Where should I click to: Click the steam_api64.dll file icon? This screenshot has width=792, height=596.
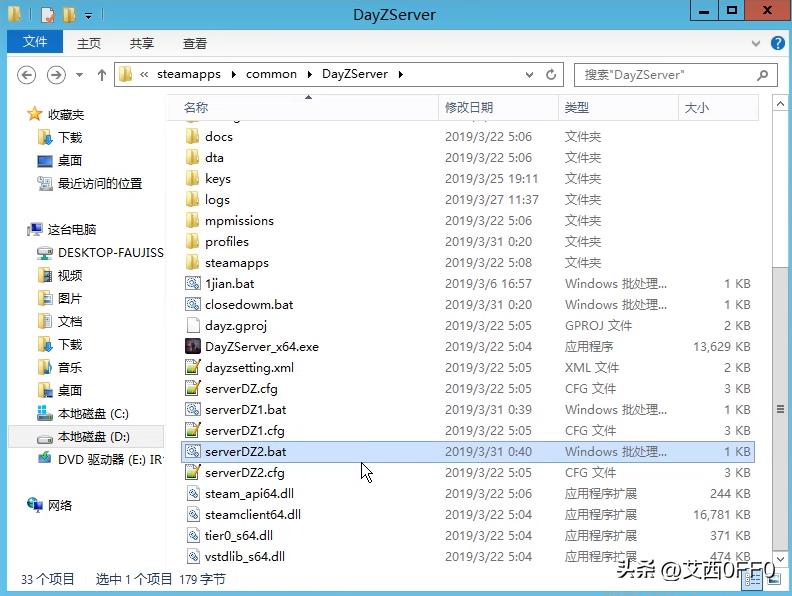tap(192, 493)
